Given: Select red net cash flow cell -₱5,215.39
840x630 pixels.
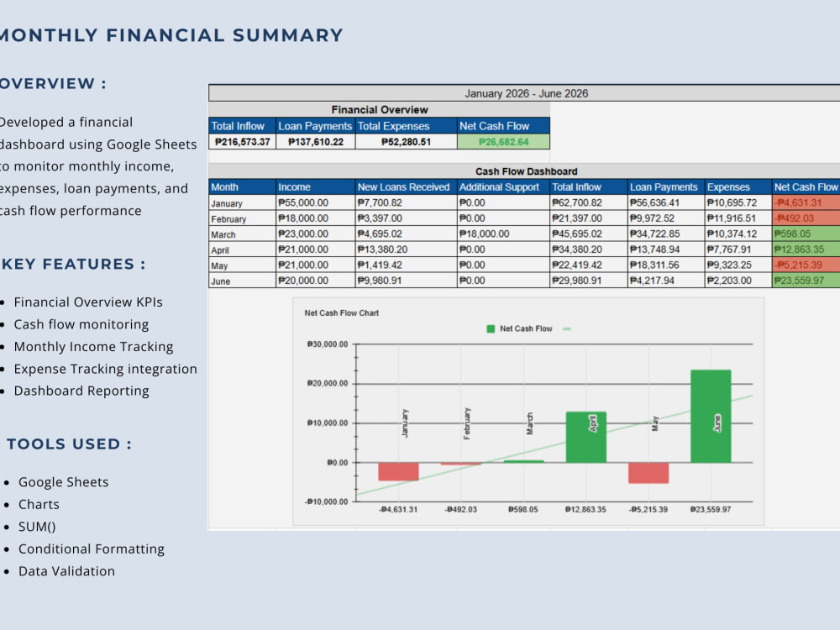Looking at the screenshot, I should 806,265.
